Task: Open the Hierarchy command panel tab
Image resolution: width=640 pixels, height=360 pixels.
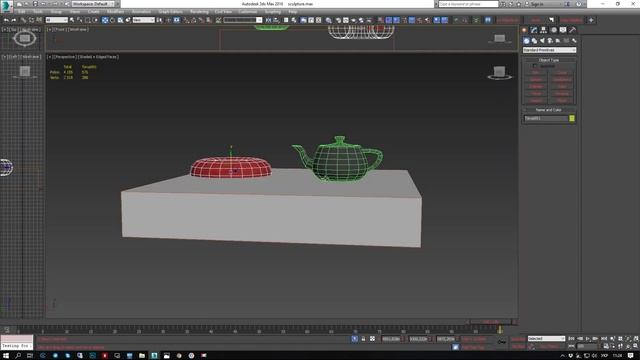Action: [543, 30]
